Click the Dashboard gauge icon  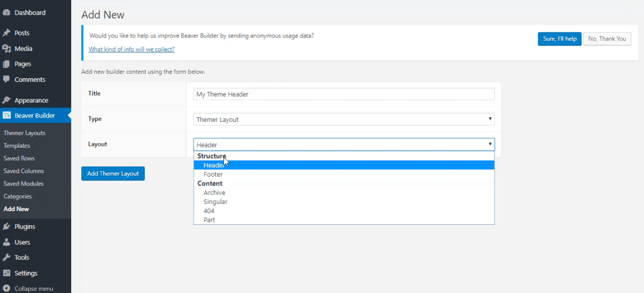(x=6, y=13)
